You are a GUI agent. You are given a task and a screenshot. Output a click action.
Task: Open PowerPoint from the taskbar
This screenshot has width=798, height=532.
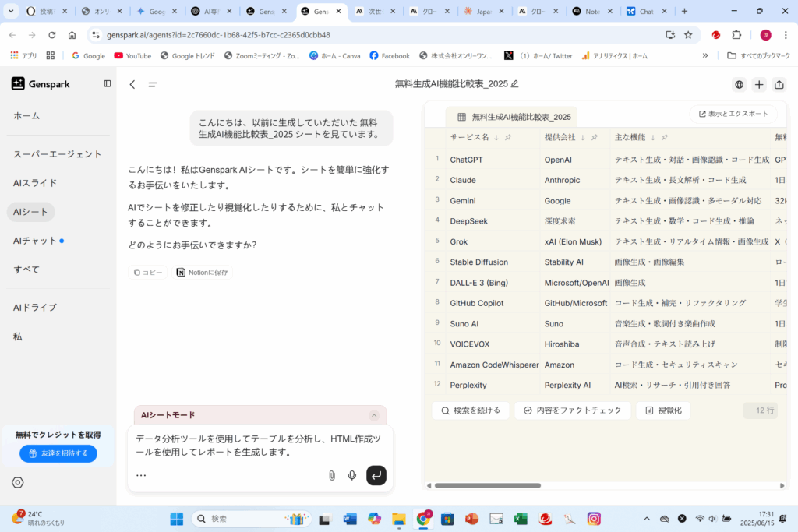pyautogui.click(x=471, y=519)
